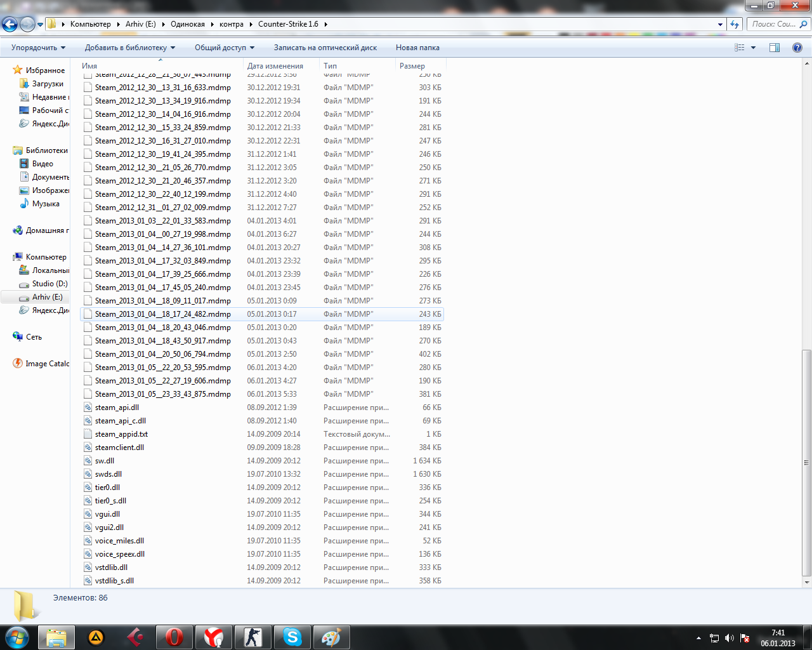The width and height of the screenshot is (812, 650).
Task: Open 'Сеть' in the navigation pane
Action: [34, 337]
